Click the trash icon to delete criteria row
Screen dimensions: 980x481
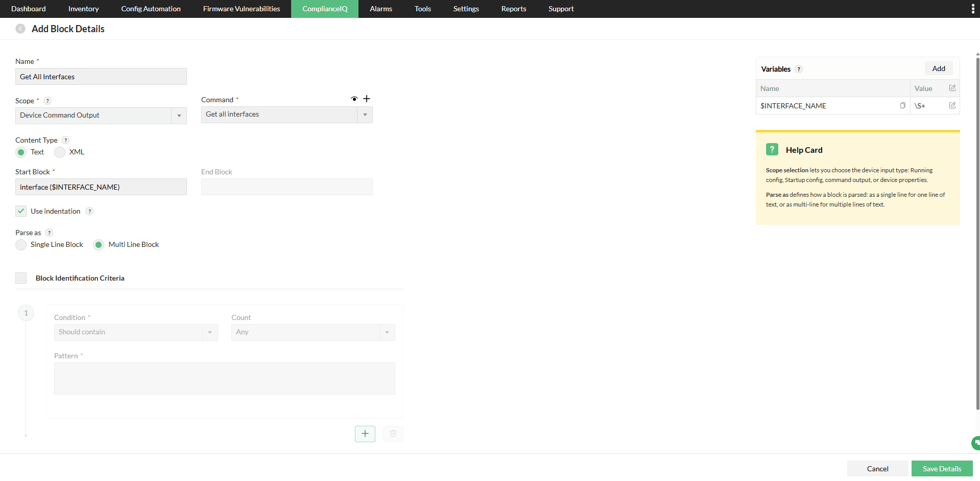point(393,433)
